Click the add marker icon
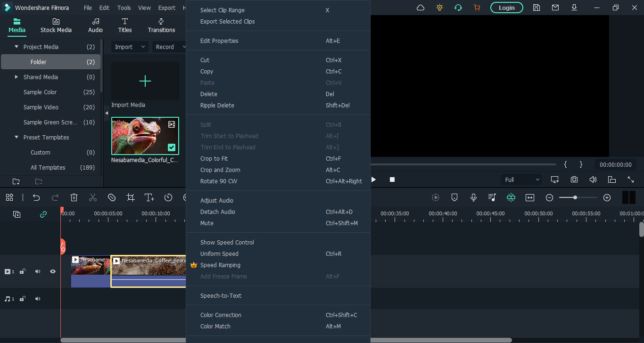 454,198
